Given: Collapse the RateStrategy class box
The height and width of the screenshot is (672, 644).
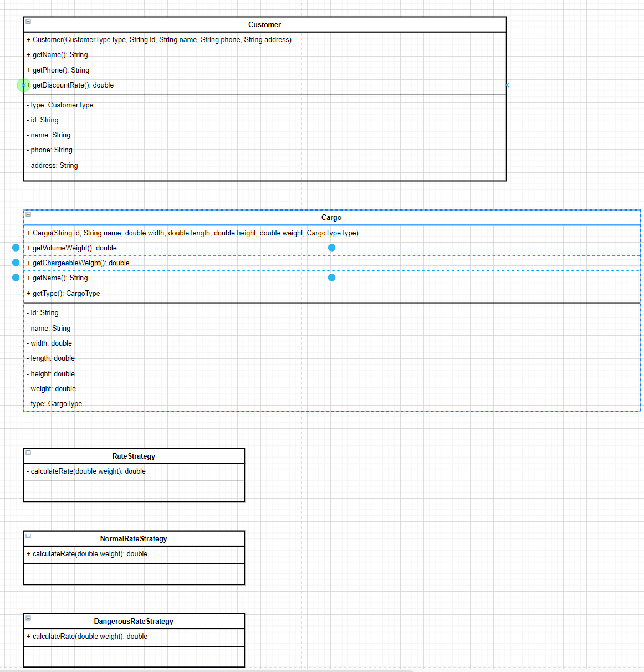Looking at the screenshot, I should coord(28,453).
